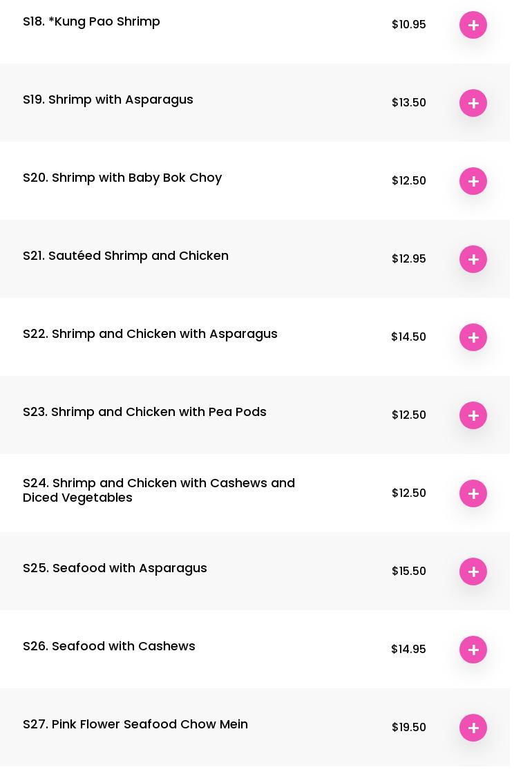Add Pink Flower Seafood Chow Mein to order
The image size is (532, 774).
click(x=473, y=728)
